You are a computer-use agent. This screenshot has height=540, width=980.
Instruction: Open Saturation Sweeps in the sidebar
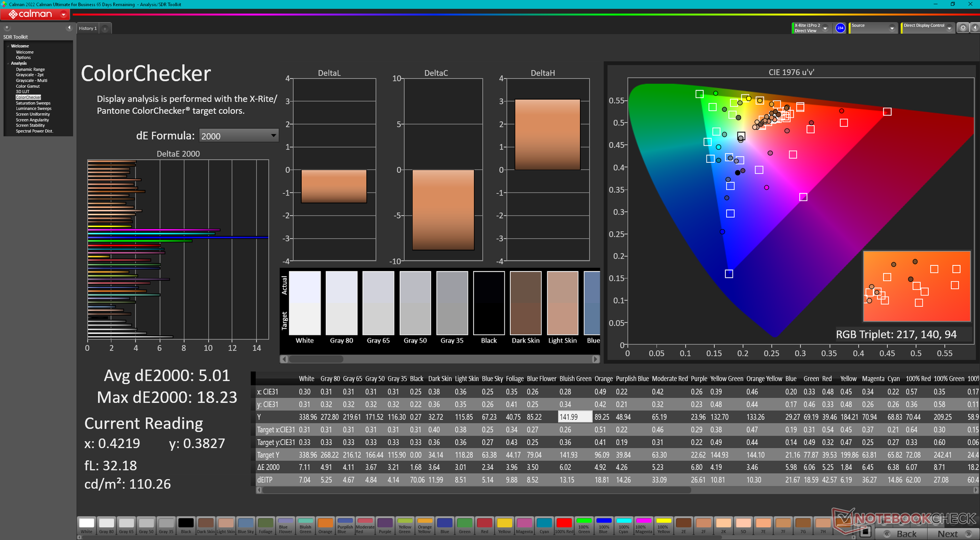pyautogui.click(x=33, y=103)
